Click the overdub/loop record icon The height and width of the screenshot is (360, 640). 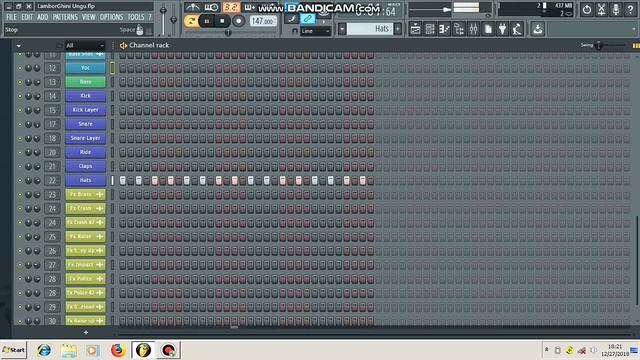click(x=249, y=7)
